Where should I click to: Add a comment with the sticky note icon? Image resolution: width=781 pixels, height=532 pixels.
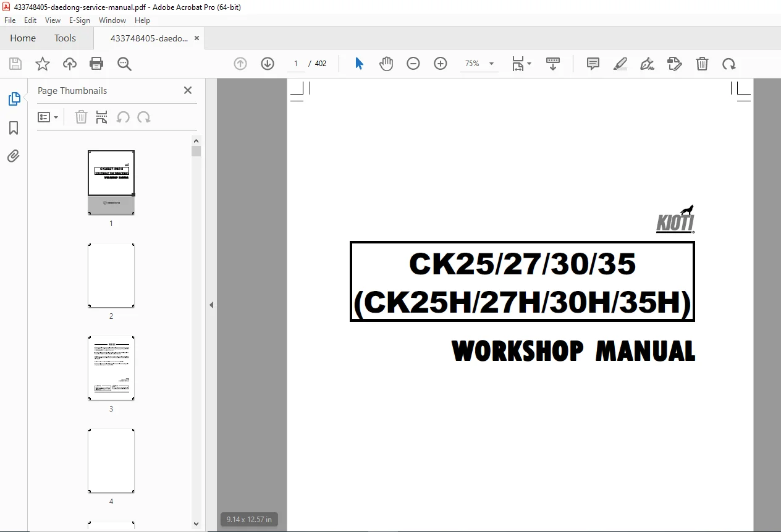(593, 64)
